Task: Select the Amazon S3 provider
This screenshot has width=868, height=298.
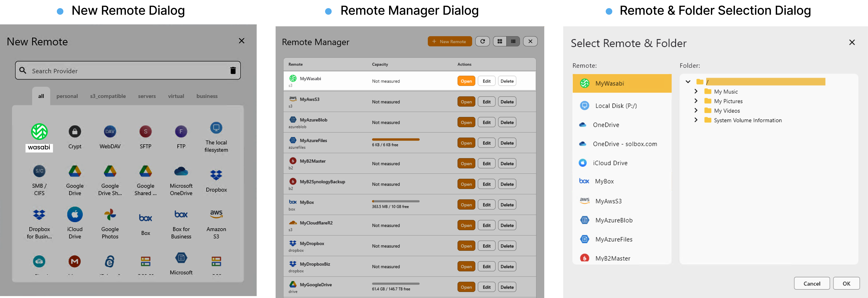Action: [x=216, y=214]
